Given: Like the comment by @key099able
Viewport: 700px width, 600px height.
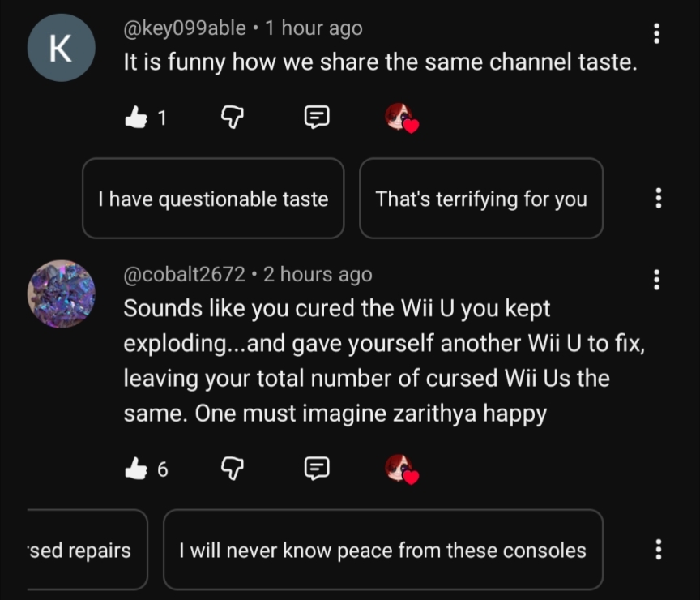Looking at the screenshot, I should pyautogui.click(x=134, y=118).
